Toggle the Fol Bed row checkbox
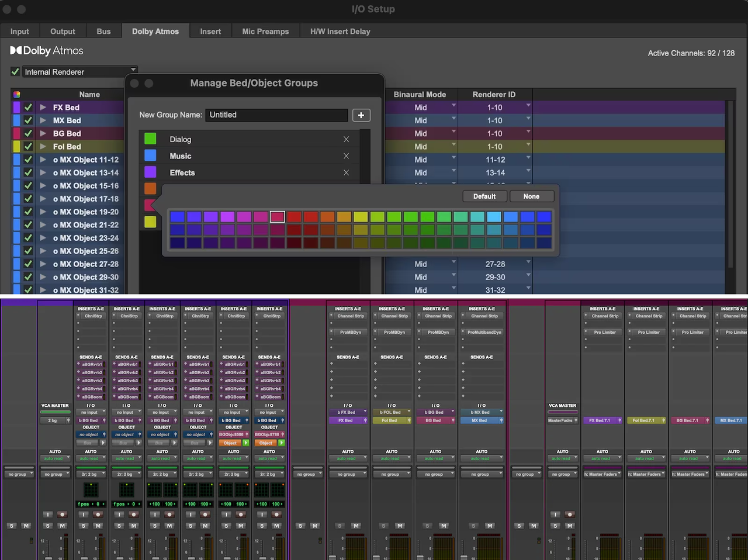 28,147
